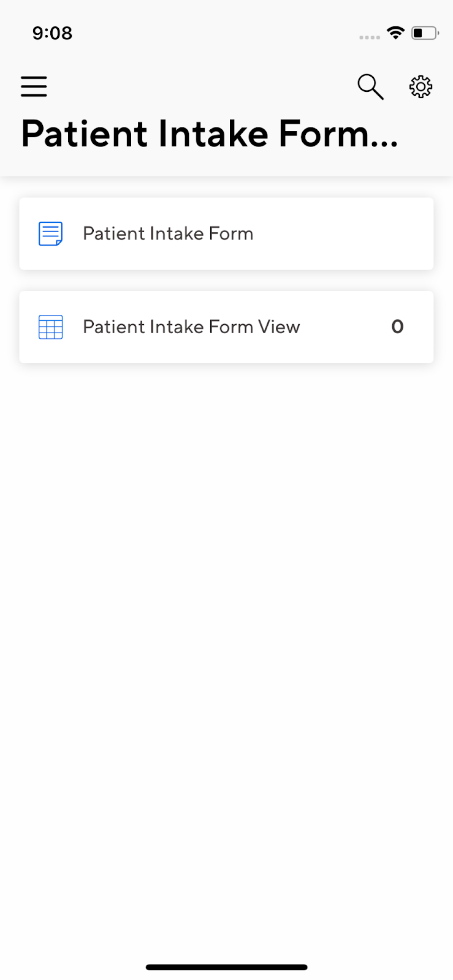The height and width of the screenshot is (980, 453).
Task: Click the blue table grid icon
Action: point(51,327)
